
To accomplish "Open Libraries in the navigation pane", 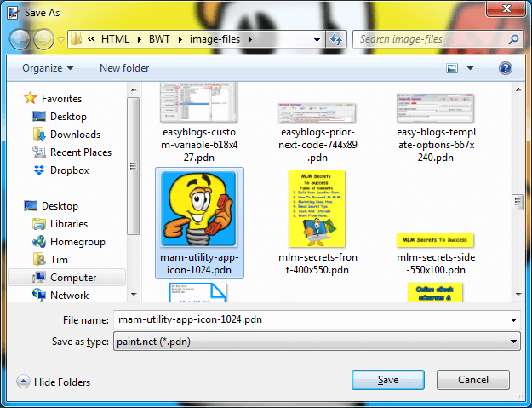I will [69, 224].
